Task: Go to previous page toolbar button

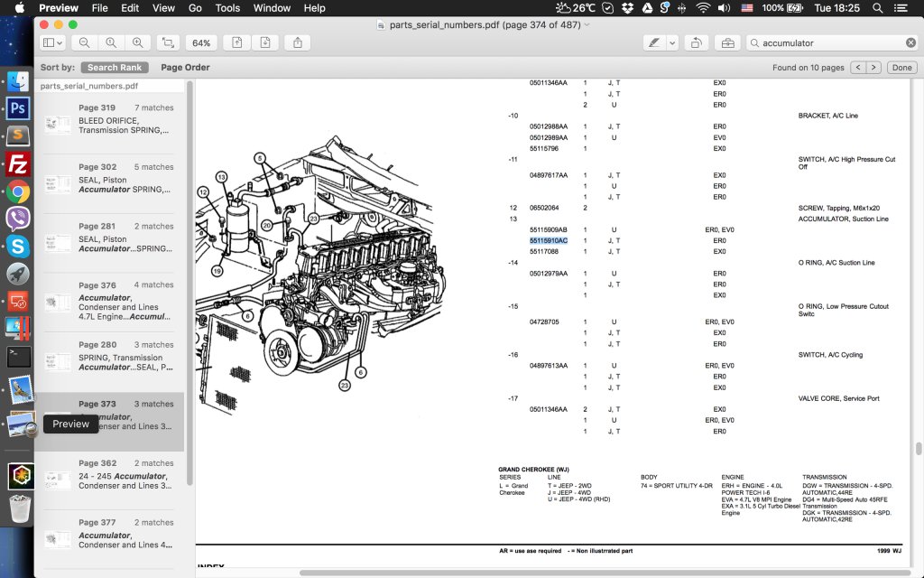Action: pyautogui.click(x=237, y=42)
